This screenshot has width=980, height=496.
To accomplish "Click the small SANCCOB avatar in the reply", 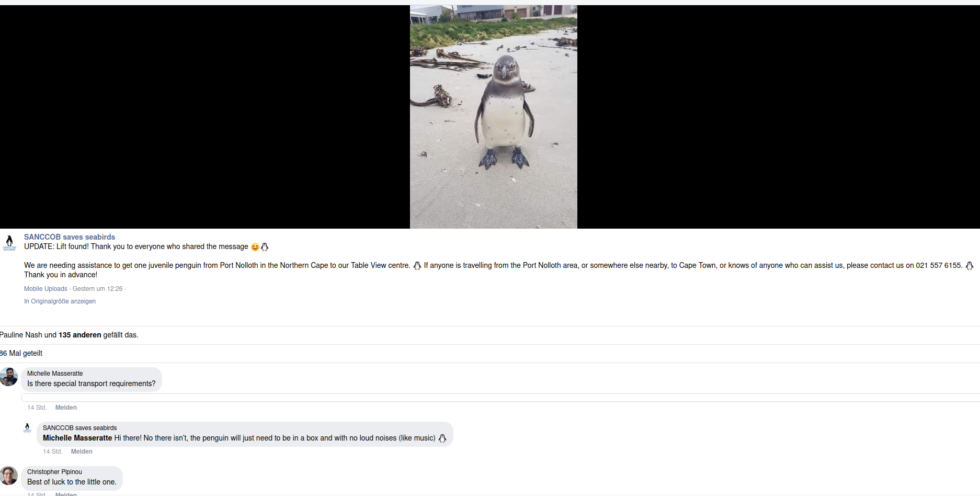I will coord(27,428).
